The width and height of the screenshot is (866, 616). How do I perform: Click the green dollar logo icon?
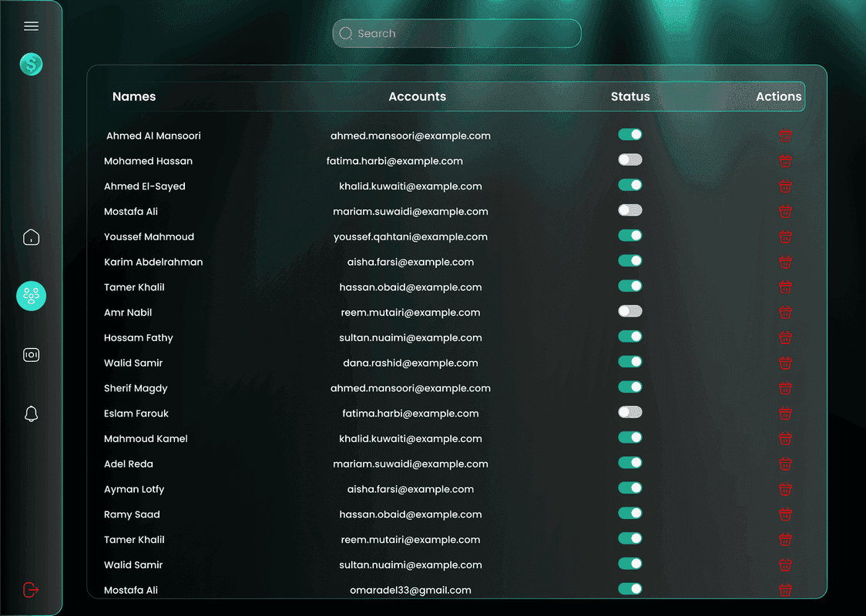point(31,64)
